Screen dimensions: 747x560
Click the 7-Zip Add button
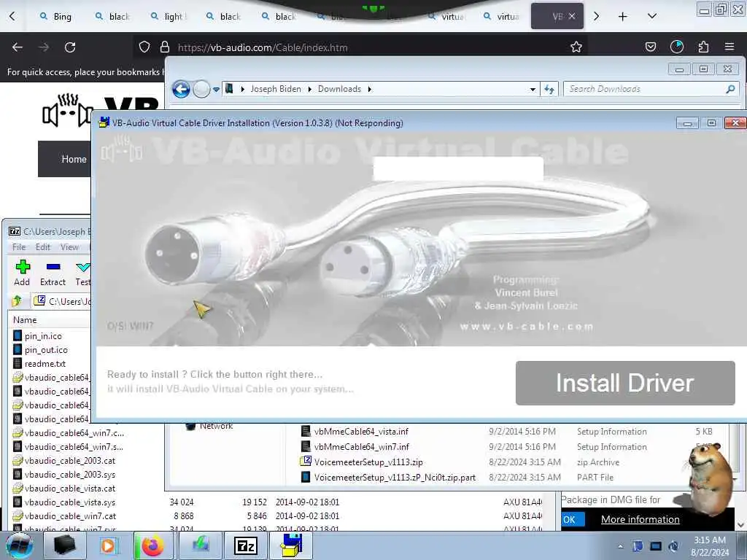point(22,273)
